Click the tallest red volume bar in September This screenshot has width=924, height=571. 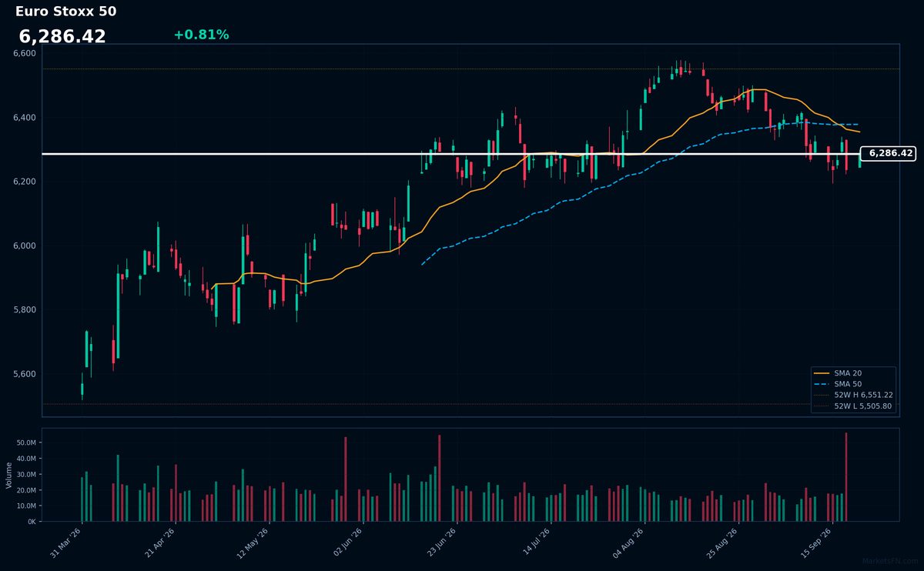coord(846,477)
